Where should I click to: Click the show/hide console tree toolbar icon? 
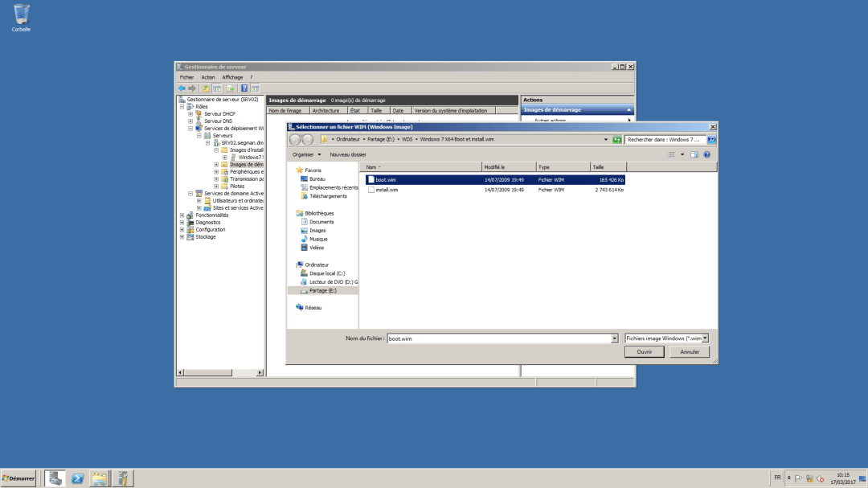click(219, 88)
